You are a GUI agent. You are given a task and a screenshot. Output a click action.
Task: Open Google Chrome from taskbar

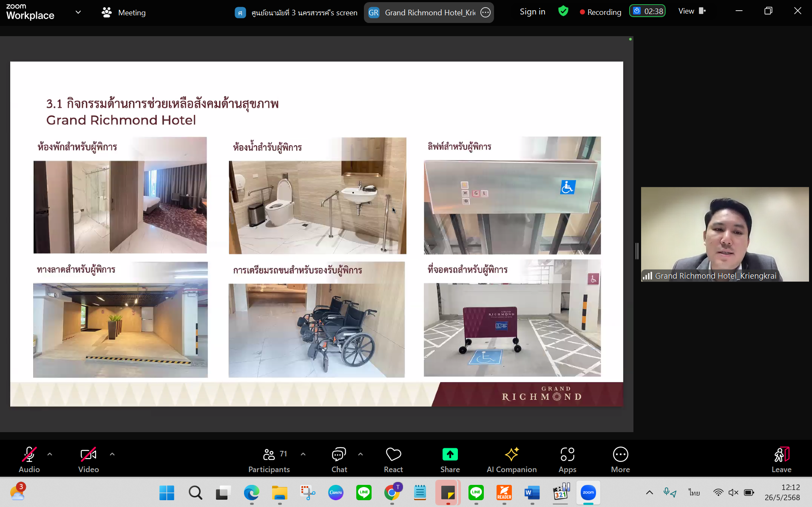coord(392,493)
